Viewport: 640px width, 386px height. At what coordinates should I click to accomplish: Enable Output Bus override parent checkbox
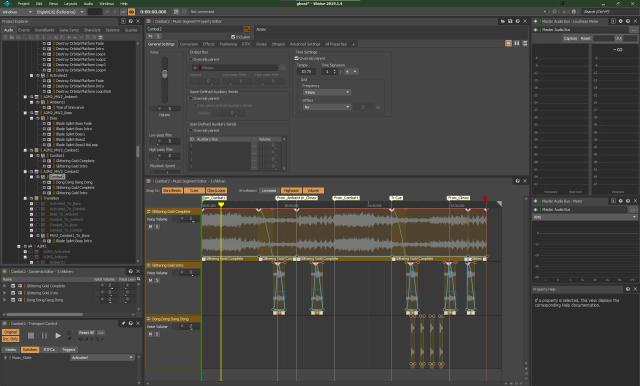click(191, 60)
